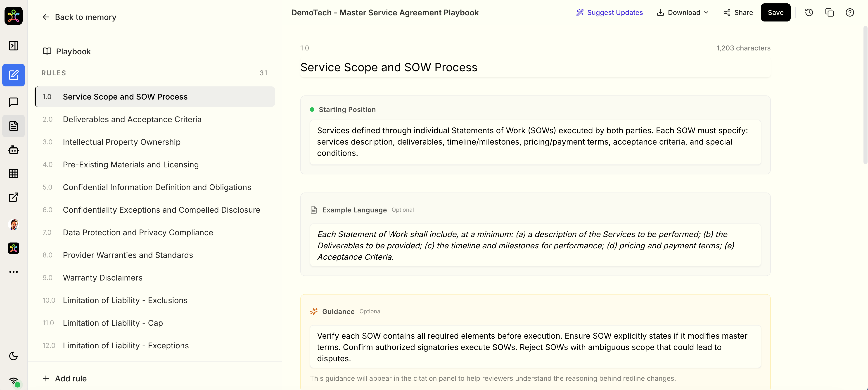Click the external link icon in sidebar
Viewport: 868px width, 390px height.
(14, 197)
